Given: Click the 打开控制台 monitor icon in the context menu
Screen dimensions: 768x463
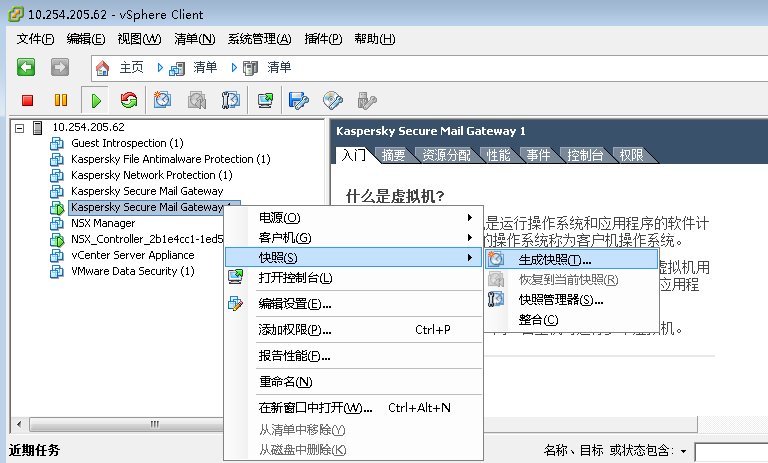Looking at the screenshot, I should pyautogui.click(x=236, y=277).
